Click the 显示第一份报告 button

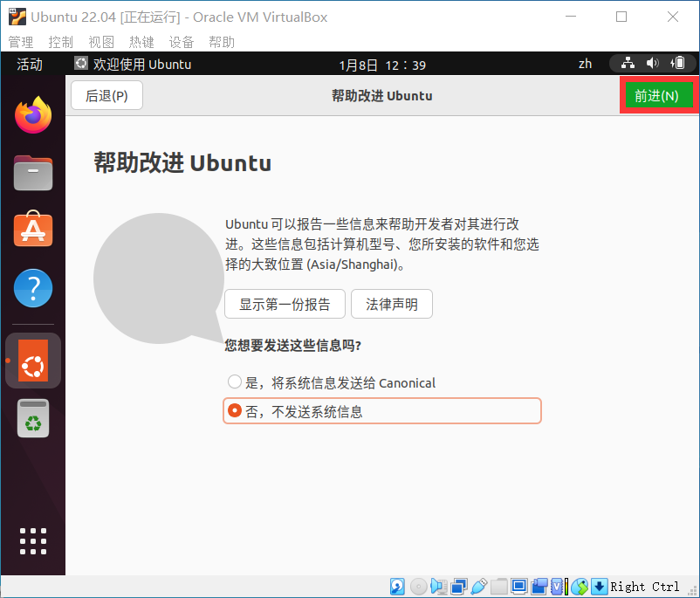285,305
